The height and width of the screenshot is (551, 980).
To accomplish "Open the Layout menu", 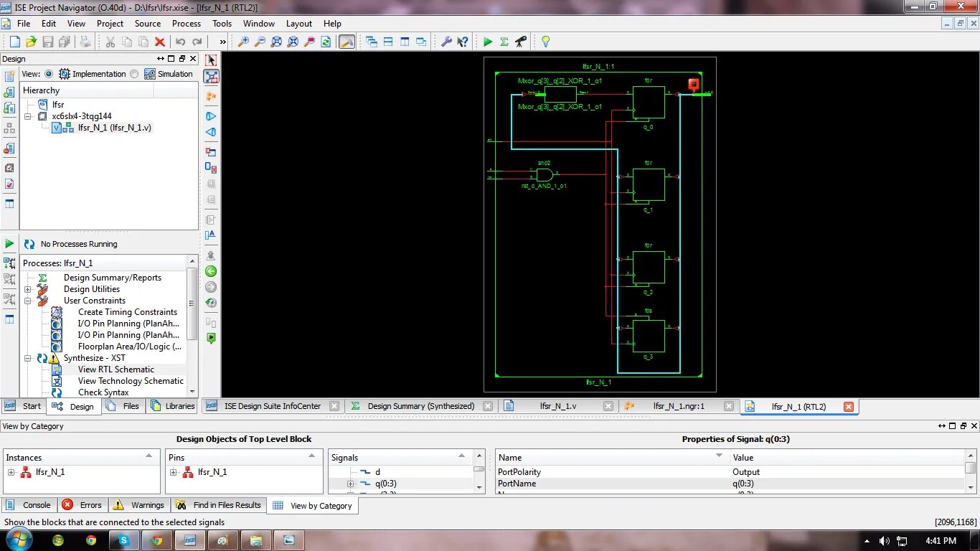I will click(x=299, y=23).
